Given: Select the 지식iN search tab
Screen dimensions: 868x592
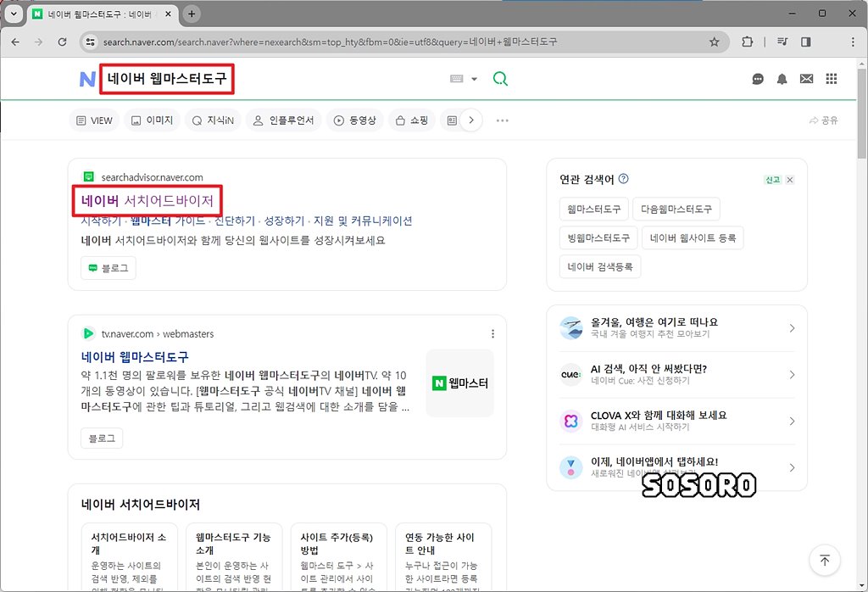Looking at the screenshot, I should click(x=213, y=120).
